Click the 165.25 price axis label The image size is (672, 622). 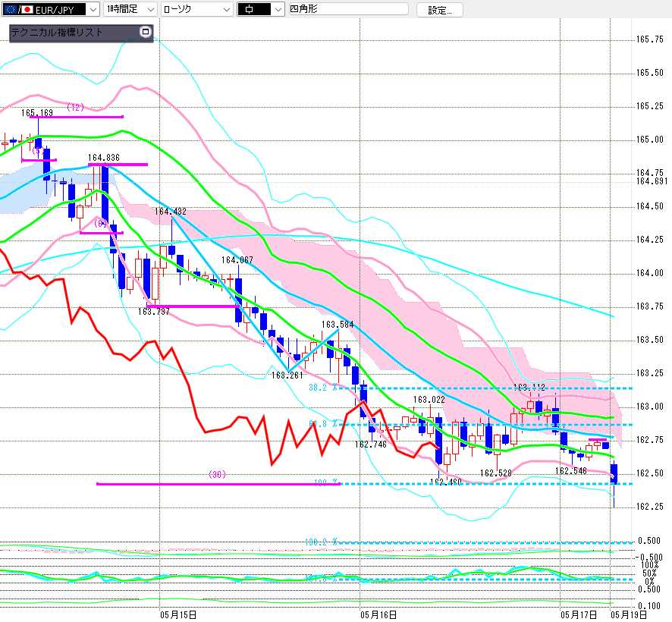click(649, 106)
